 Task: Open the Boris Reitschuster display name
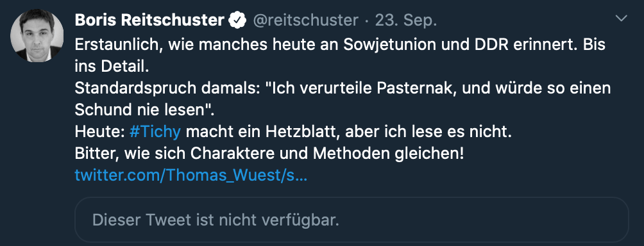[149, 20]
